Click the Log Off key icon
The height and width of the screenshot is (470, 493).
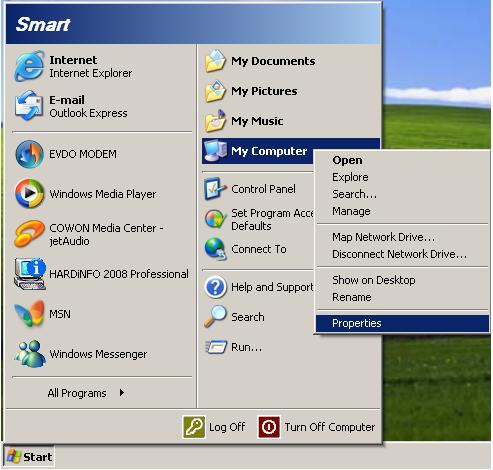194,427
